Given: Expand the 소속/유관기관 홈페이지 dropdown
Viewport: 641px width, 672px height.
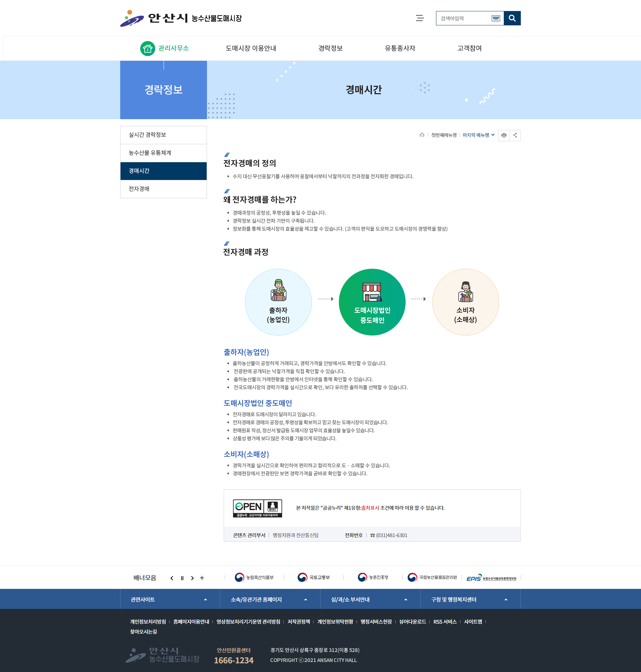Looking at the screenshot, I should click(x=270, y=600).
